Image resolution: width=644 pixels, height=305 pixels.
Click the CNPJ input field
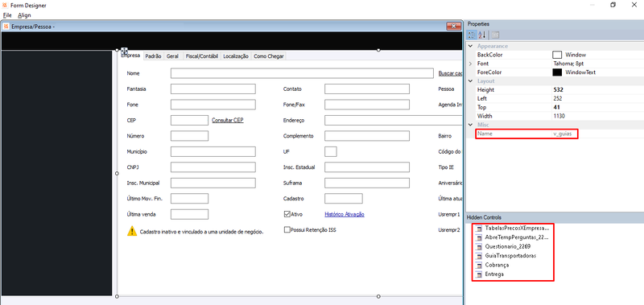point(213,167)
